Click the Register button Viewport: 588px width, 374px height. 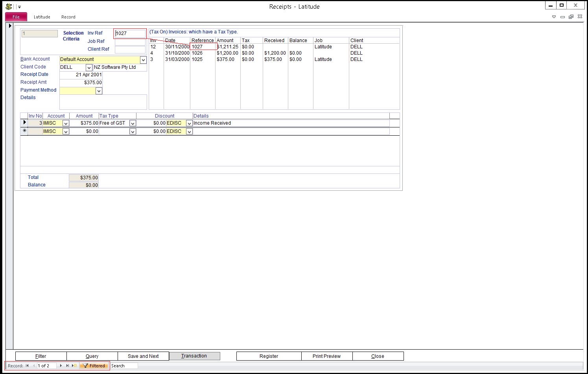269,356
